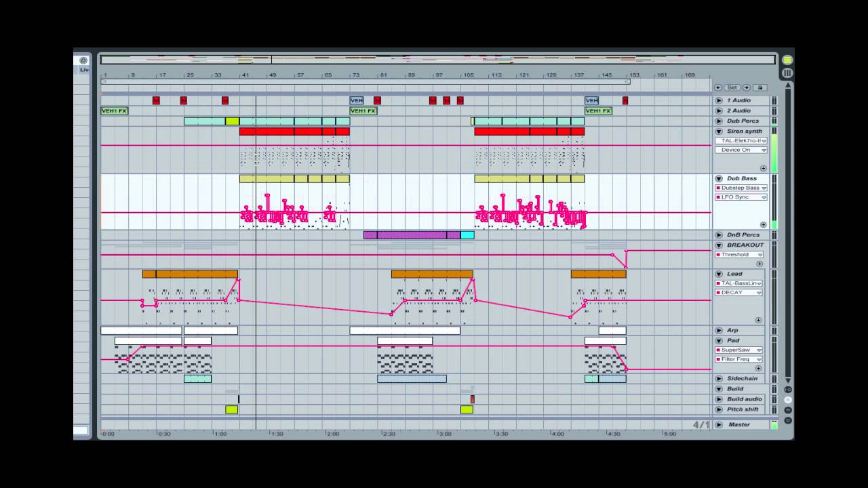Show Mixer section button

point(788,410)
